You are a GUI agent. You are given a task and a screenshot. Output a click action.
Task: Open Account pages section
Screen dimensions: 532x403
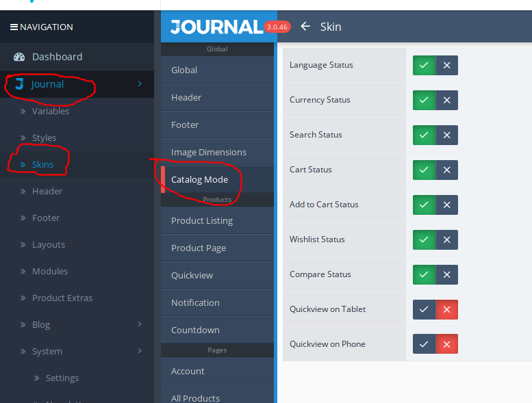[217, 371]
